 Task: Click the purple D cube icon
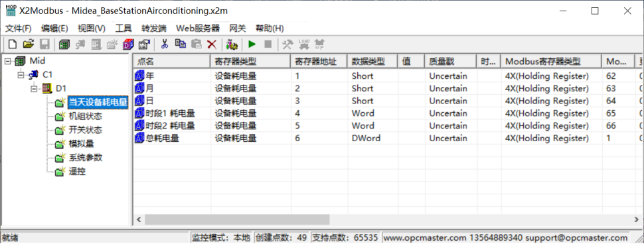click(129, 44)
